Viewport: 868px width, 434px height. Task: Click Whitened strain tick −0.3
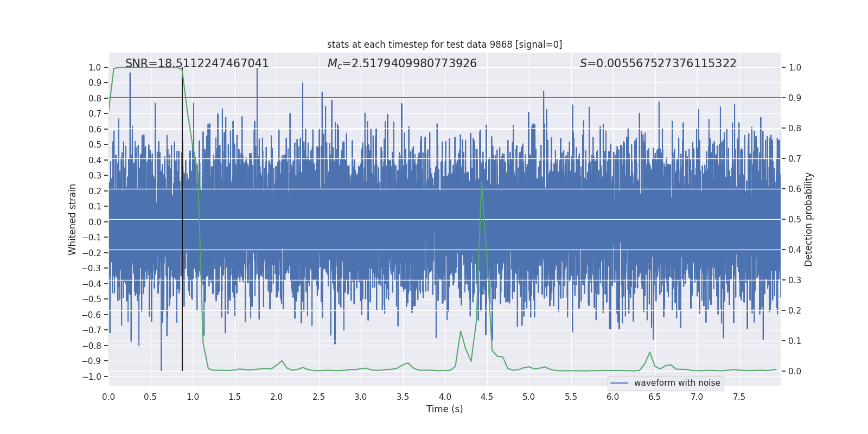pos(92,268)
